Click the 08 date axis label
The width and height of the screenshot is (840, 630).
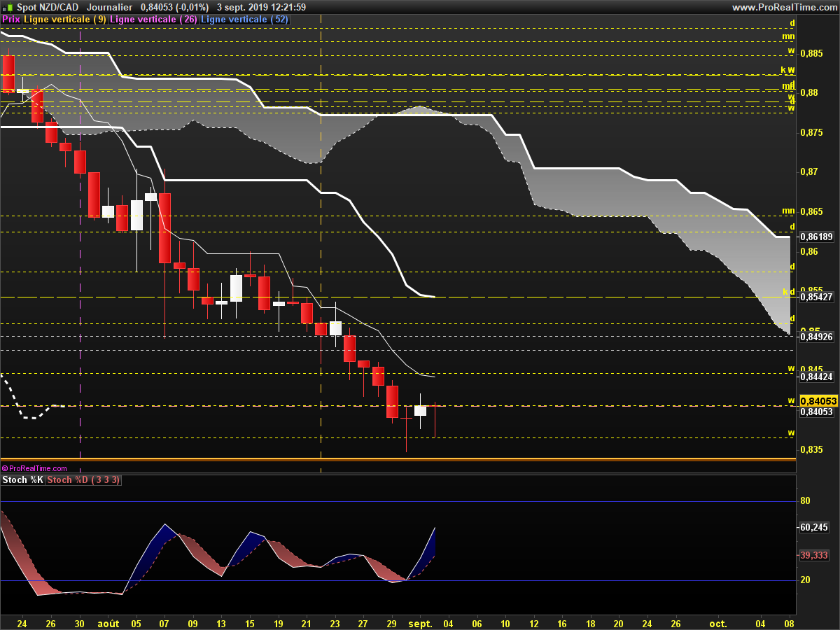[790, 623]
